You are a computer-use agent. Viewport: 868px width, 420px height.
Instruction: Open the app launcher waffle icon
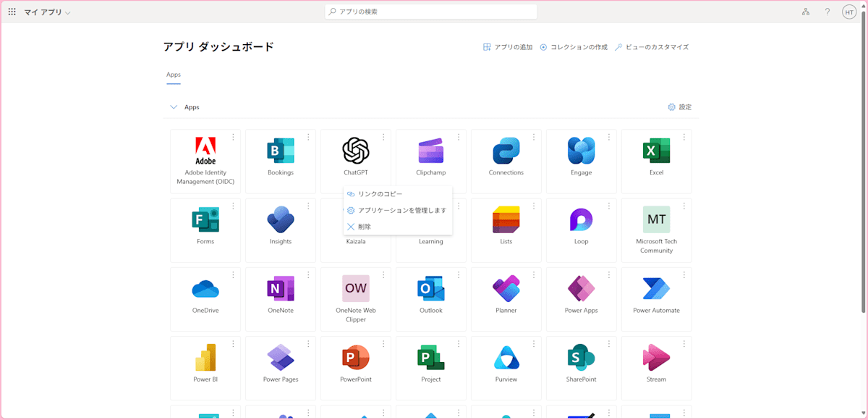point(12,12)
